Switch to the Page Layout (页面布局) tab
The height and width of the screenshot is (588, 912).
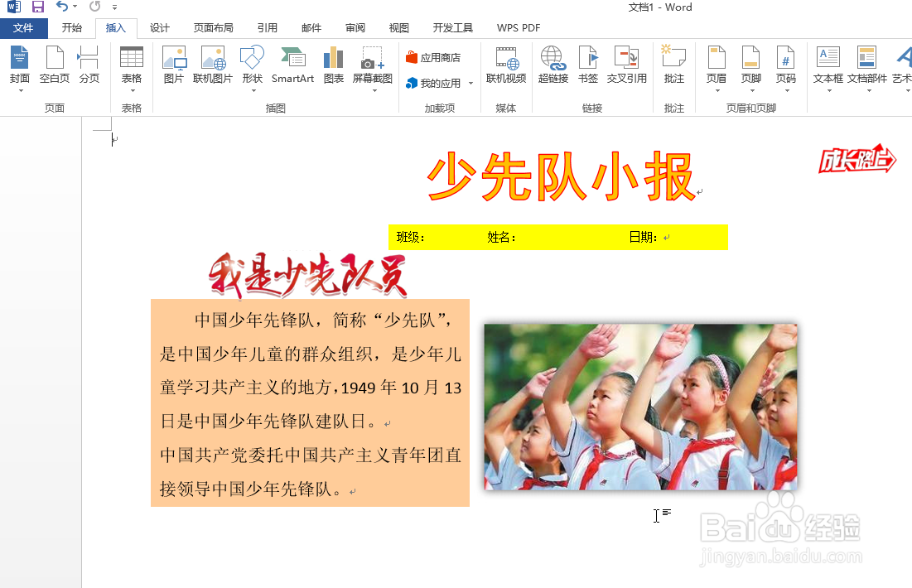click(213, 28)
